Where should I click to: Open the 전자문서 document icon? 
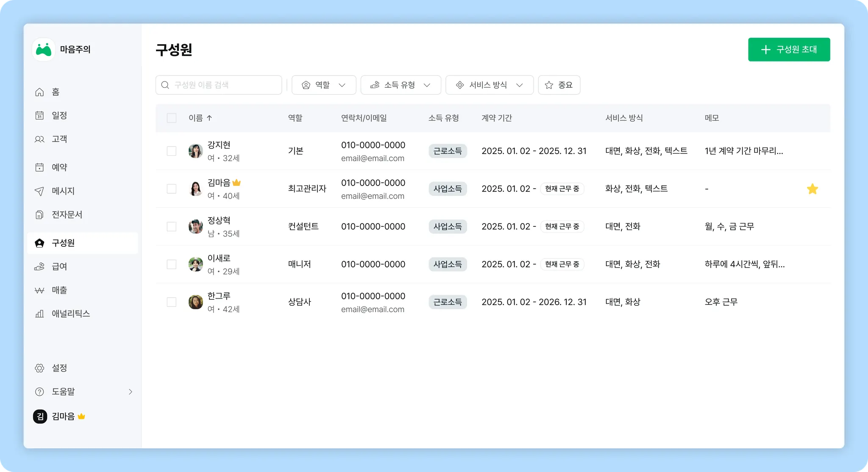(x=39, y=215)
